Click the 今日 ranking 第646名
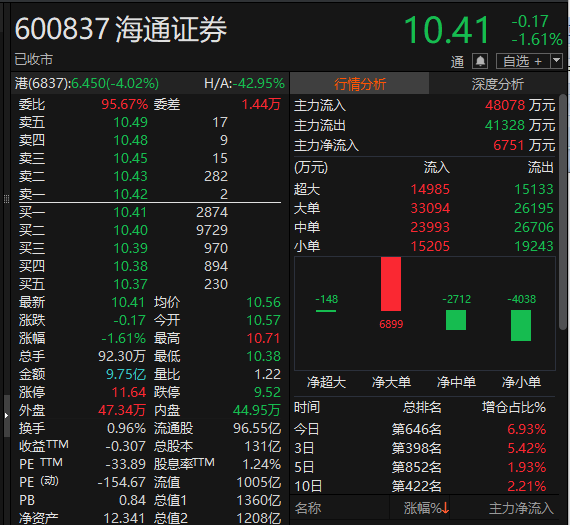The image size is (570, 525). click(417, 429)
